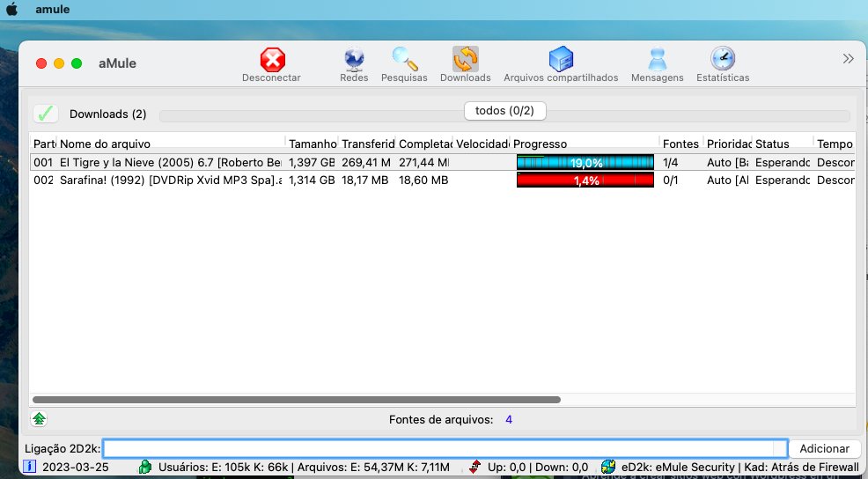Screen dimensions: 868x479
Task: Click the 2023-03-25 status bar text
Action: coord(76,467)
